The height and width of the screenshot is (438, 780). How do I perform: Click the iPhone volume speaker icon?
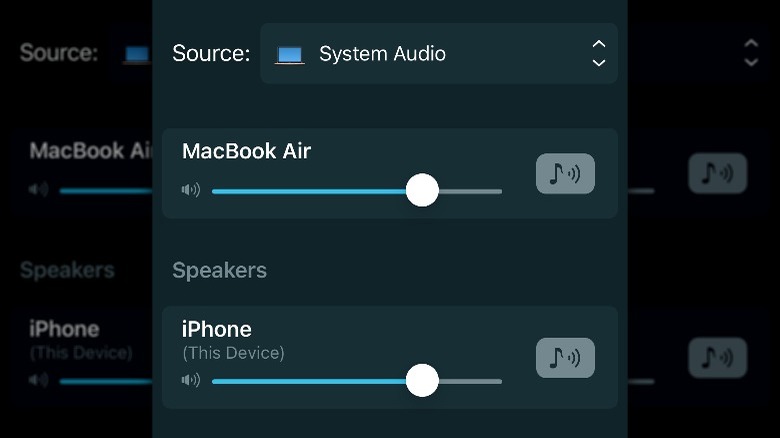(x=191, y=380)
